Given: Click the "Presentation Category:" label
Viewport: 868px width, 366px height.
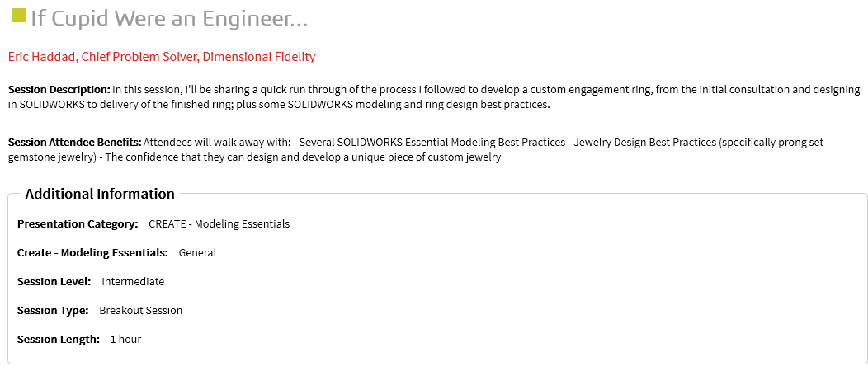Looking at the screenshot, I should pos(78,224).
